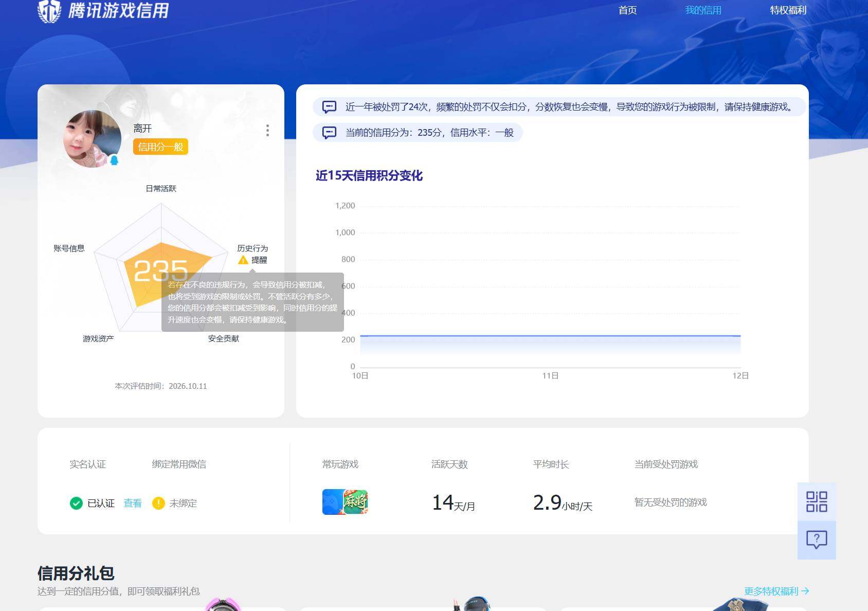Select the 我的信用 tab
Image resolution: width=868 pixels, height=611 pixels.
[703, 10]
